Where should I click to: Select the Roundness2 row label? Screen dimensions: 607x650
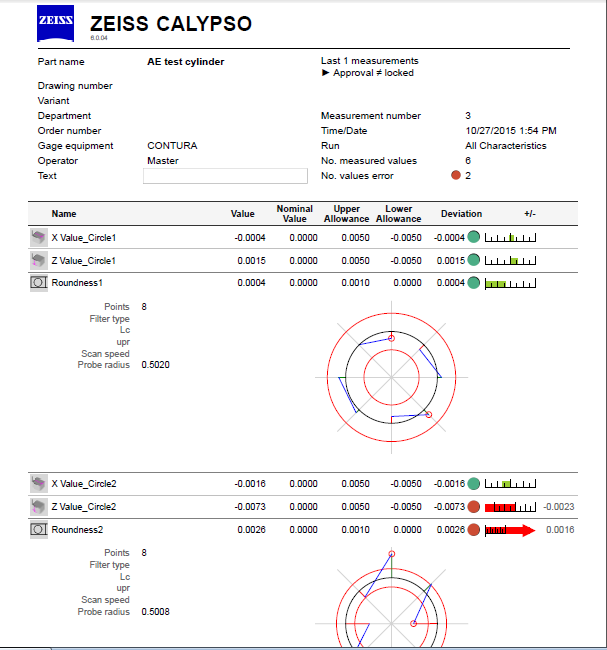[x=78, y=530]
